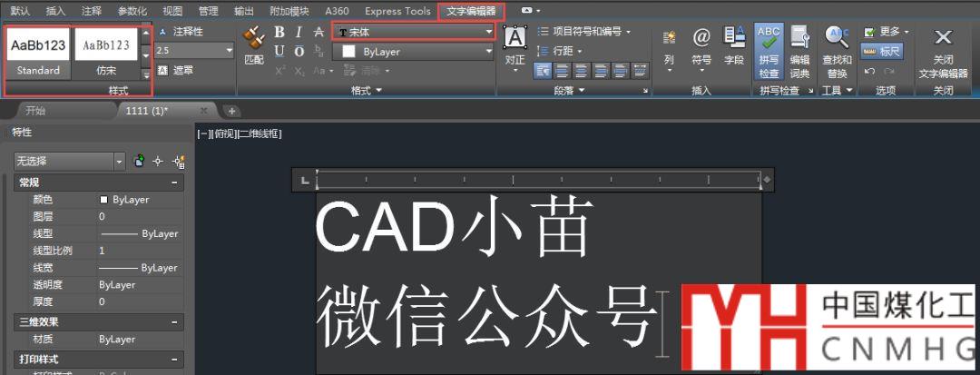This screenshot has height=375, width=980.
Task: Open the text height 2.5 dropdown
Action: (x=194, y=51)
